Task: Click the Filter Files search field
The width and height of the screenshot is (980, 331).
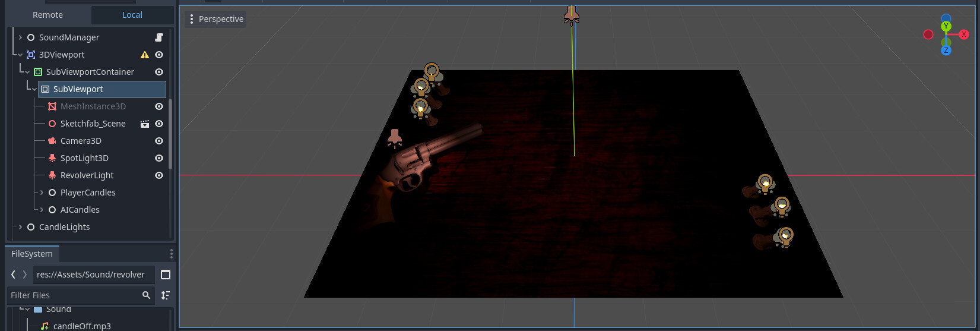Action: point(74,295)
